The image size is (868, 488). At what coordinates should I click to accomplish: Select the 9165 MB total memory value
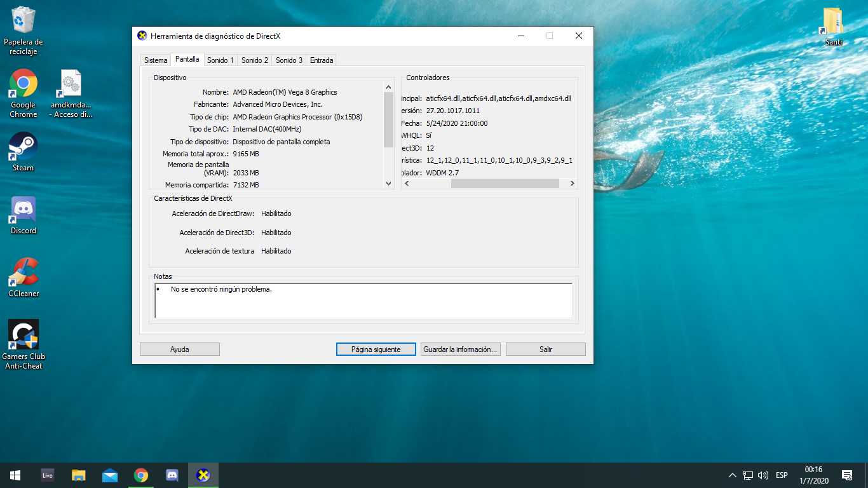246,154
